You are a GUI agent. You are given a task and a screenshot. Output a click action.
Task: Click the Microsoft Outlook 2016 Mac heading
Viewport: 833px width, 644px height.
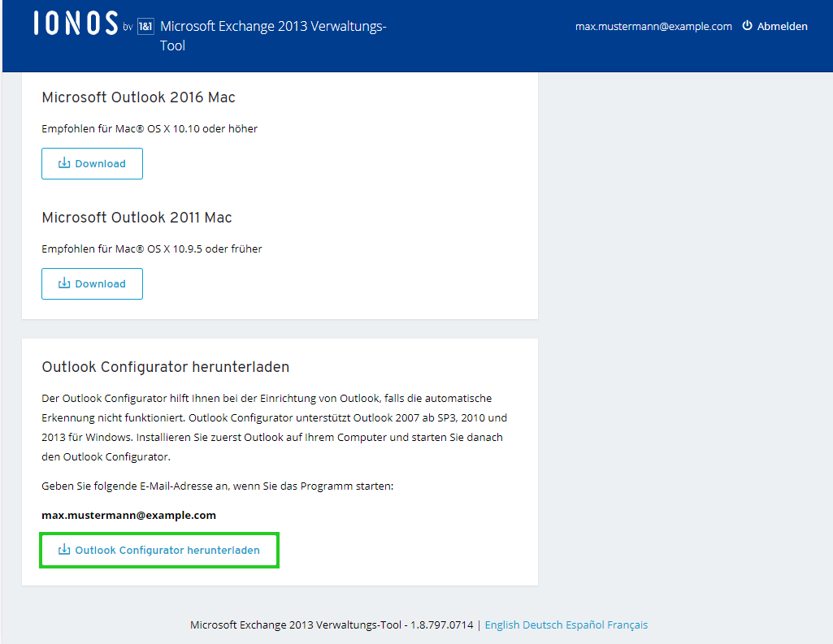pos(138,97)
